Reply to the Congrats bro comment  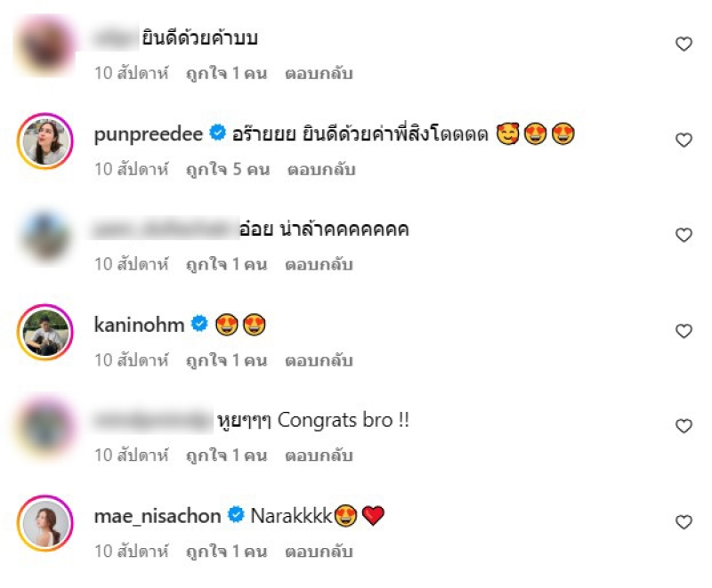pyautogui.click(x=319, y=455)
